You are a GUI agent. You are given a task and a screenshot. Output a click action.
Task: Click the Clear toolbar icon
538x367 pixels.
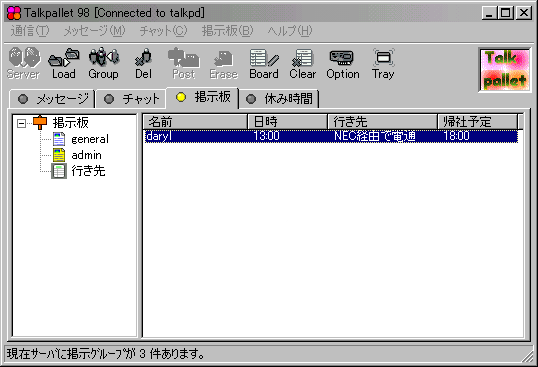303,64
